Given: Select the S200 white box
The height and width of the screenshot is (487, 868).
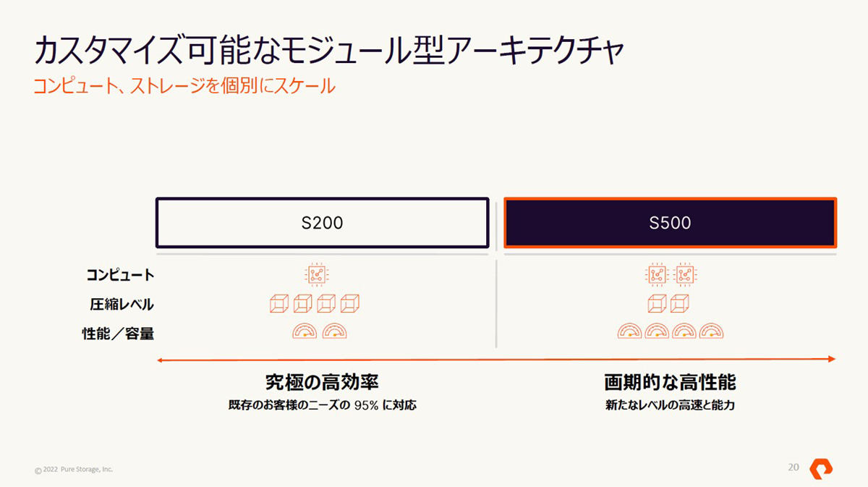Looking at the screenshot, I should [x=323, y=223].
